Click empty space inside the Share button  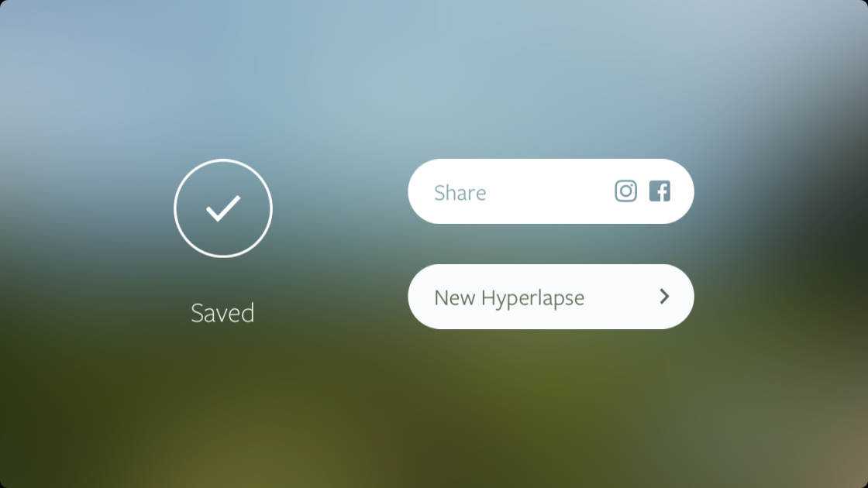(x=548, y=191)
